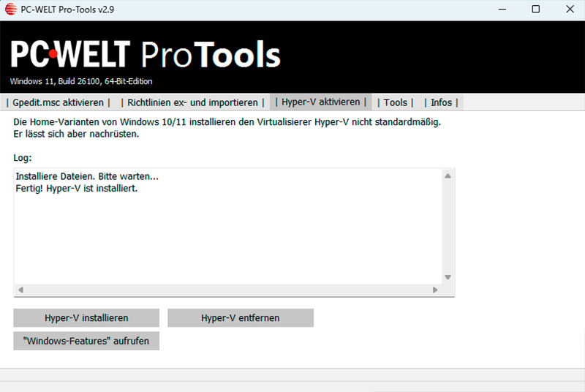This screenshot has height=392, width=585.
Task: Click the PC-WELT ProTools banner logo
Action: tap(146, 54)
